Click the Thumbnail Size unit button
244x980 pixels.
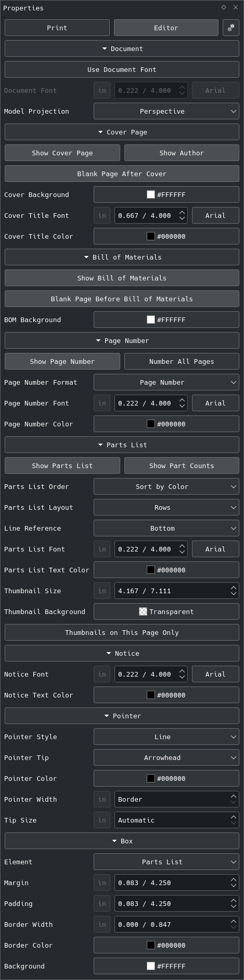102,591
